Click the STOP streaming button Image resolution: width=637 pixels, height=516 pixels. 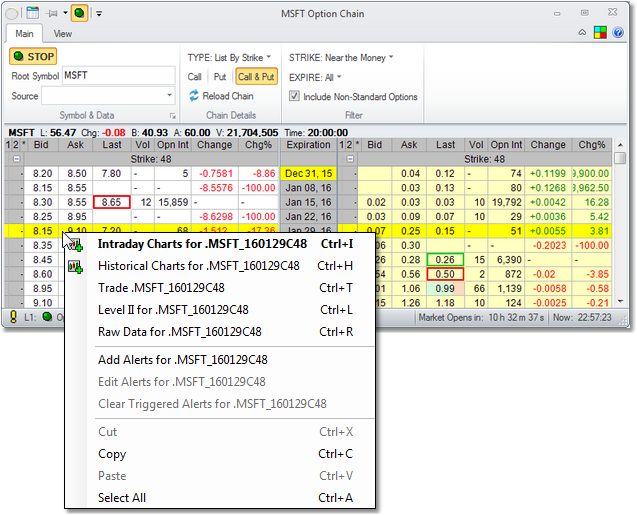point(33,56)
